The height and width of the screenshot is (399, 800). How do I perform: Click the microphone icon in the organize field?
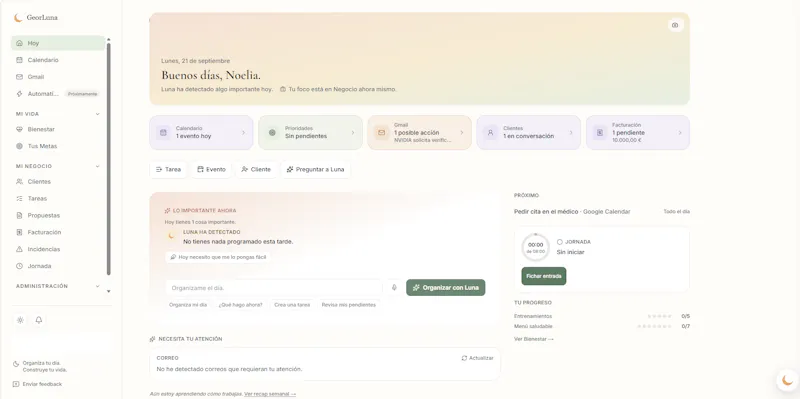click(x=394, y=287)
